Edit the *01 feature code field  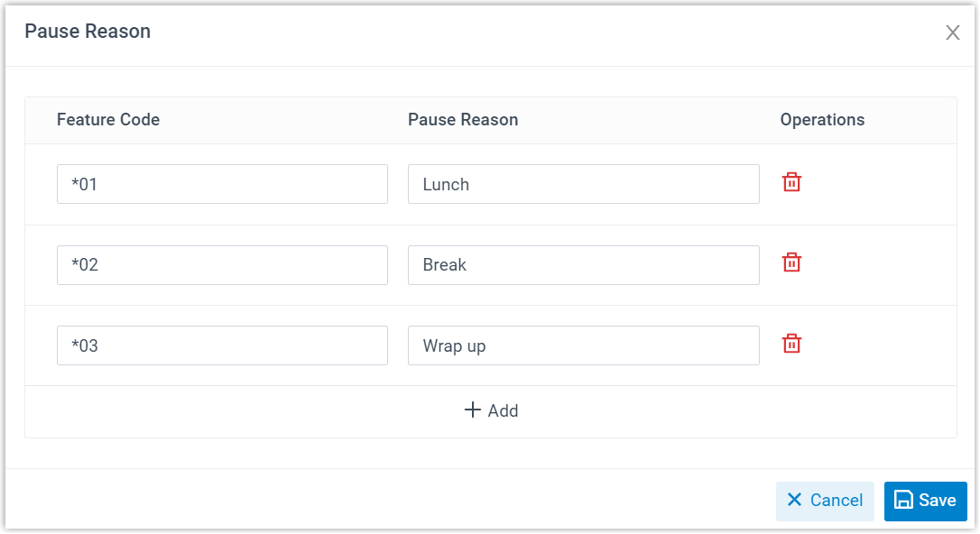(x=222, y=184)
